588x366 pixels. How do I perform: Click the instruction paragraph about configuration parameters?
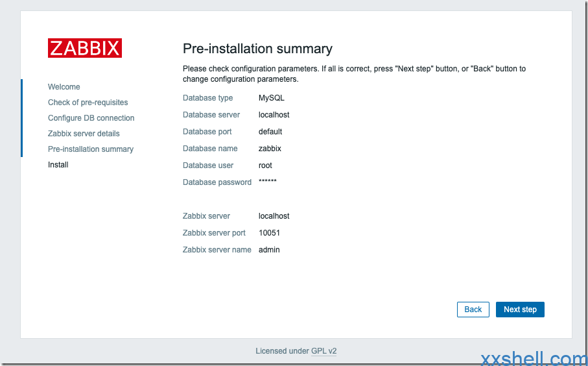354,74
